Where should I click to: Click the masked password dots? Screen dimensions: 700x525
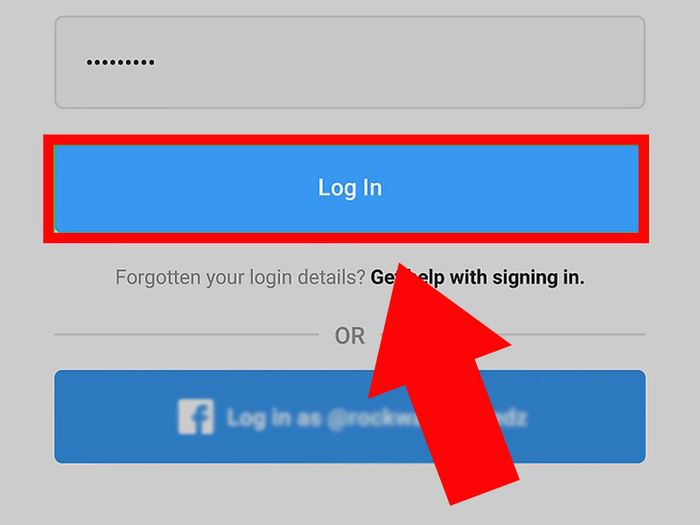(121, 62)
